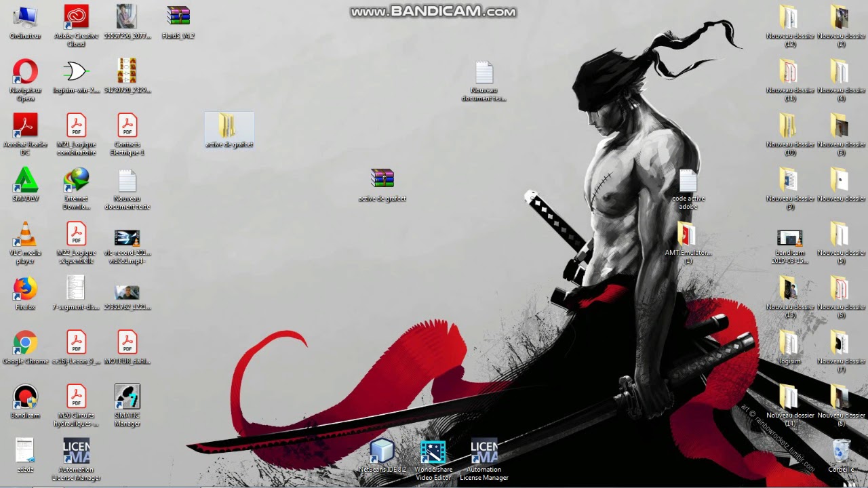This screenshot has height=488, width=868.
Task: Select the Nouveau dossier (6) folder
Action: click(x=841, y=297)
